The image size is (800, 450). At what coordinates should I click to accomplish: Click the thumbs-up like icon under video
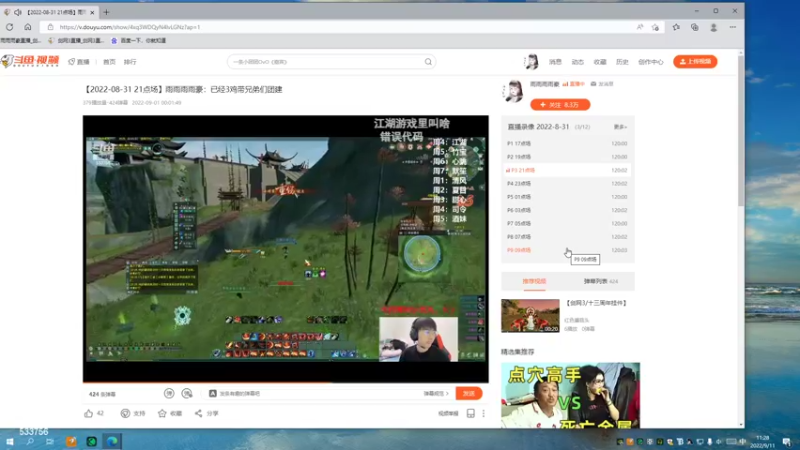[x=88, y=413]
